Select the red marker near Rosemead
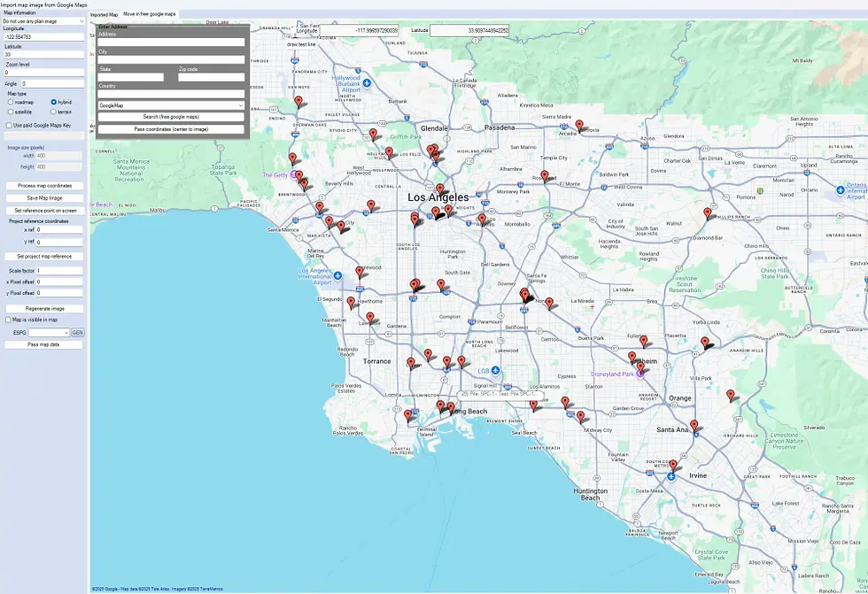The image size is (868, 594). pos(545,176)
